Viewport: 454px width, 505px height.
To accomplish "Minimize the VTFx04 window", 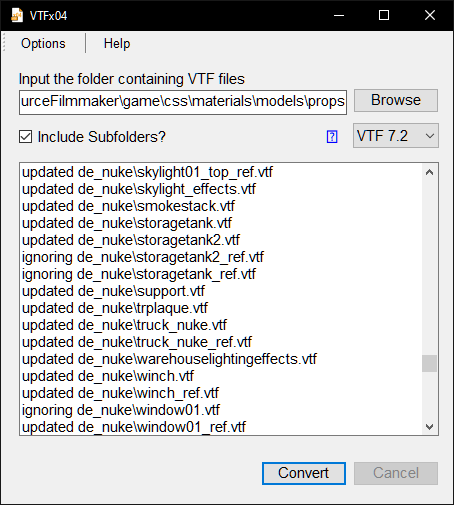I will tap(339, 15).
